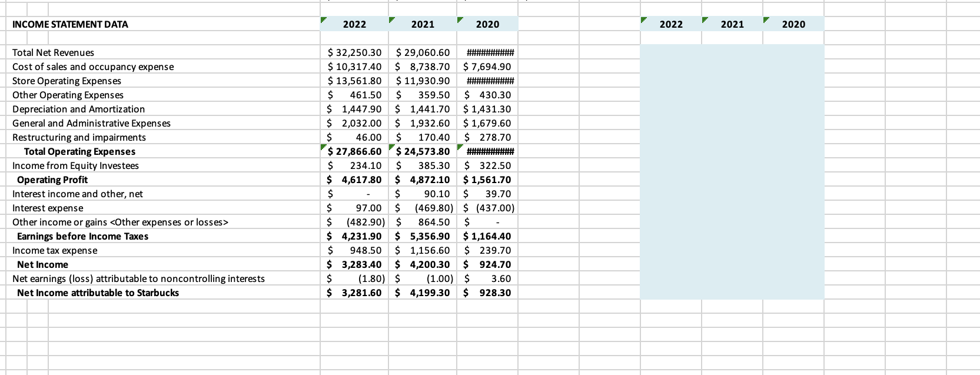Click the (482.90) other income cell
The height and width of the screenshot is (375, 980).
coord(354,222)
